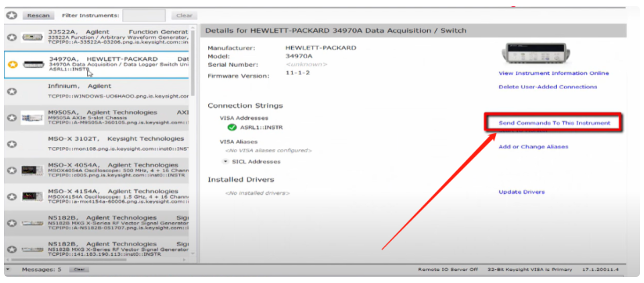Select the MSO-X 3102T Keysight Technologies entry
This screenshot has height=283, width=644.
[97, 144]
